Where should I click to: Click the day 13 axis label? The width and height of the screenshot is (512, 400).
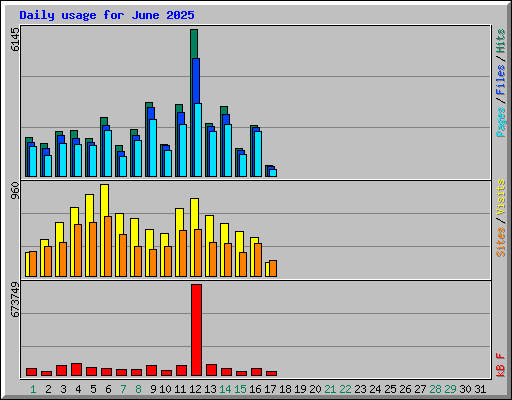point(210,389)
